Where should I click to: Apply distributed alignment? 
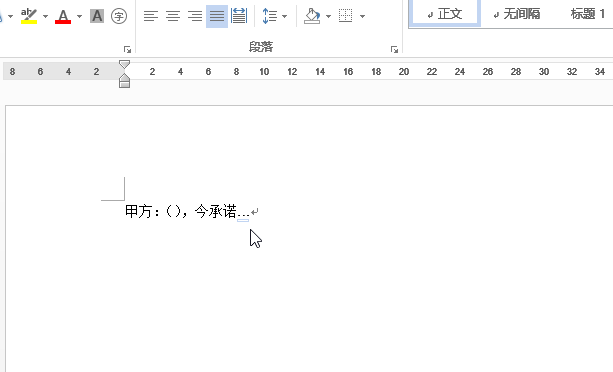(x=239, y=16)
